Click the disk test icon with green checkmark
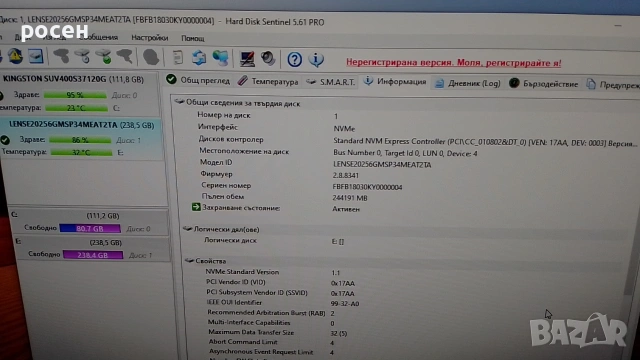Image resolution: width=640 pixels, height=360 pixels. tap(104, 57)
